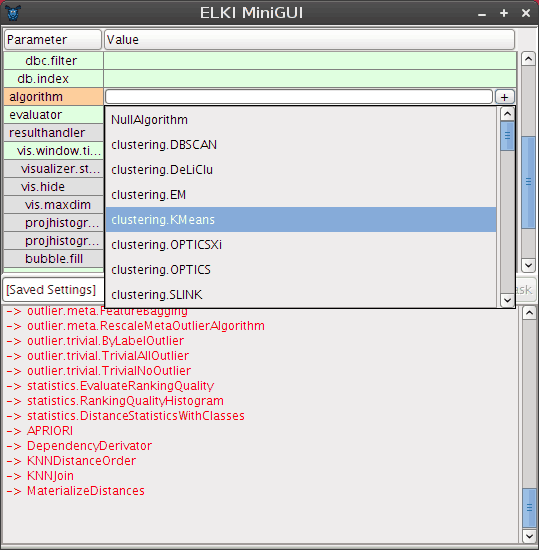Click dropdown list scroll down arrow
This screenshot has height=550, width=539.
pyautogui.click(x=507, y=300)
